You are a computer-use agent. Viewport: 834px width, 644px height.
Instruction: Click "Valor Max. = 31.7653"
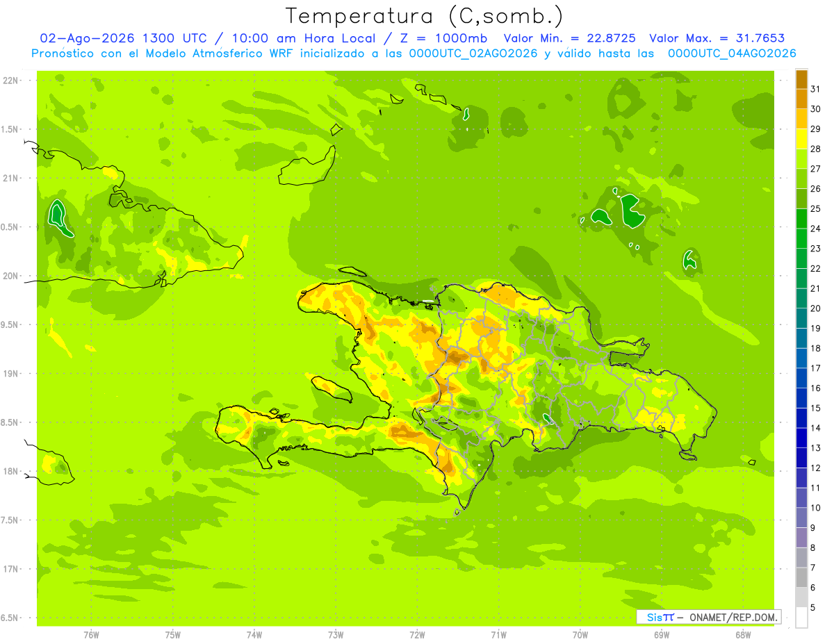[717, 39]
